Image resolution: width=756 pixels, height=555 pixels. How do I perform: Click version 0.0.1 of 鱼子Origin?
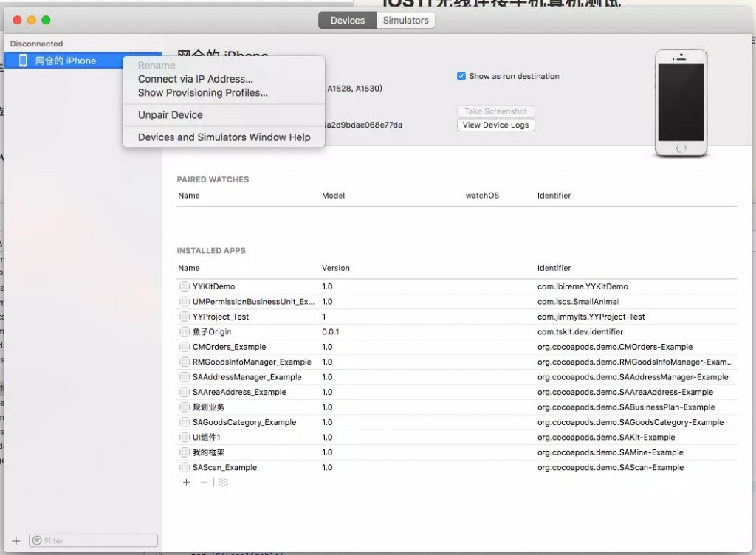(x=330, y=331)
